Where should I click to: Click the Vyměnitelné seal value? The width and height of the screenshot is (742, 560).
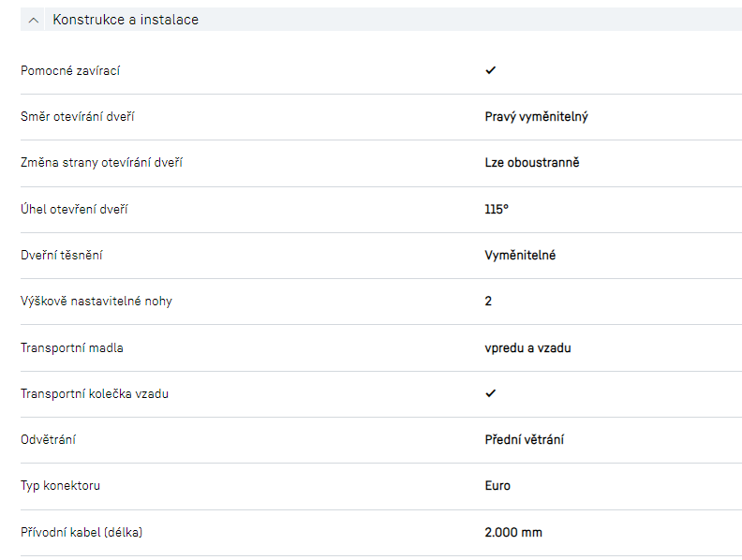(x=520, y=255)
